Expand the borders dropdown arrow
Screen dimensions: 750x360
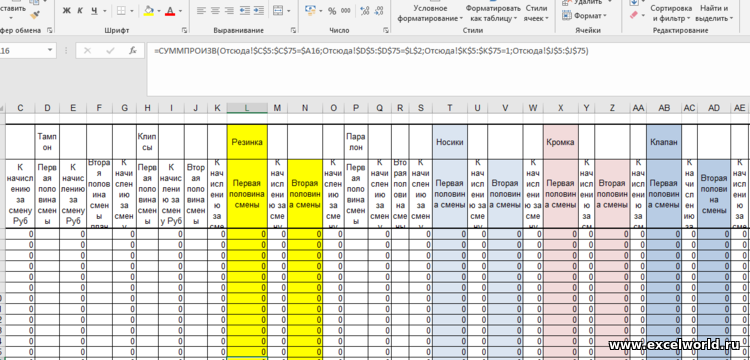[x=133, y=11]
